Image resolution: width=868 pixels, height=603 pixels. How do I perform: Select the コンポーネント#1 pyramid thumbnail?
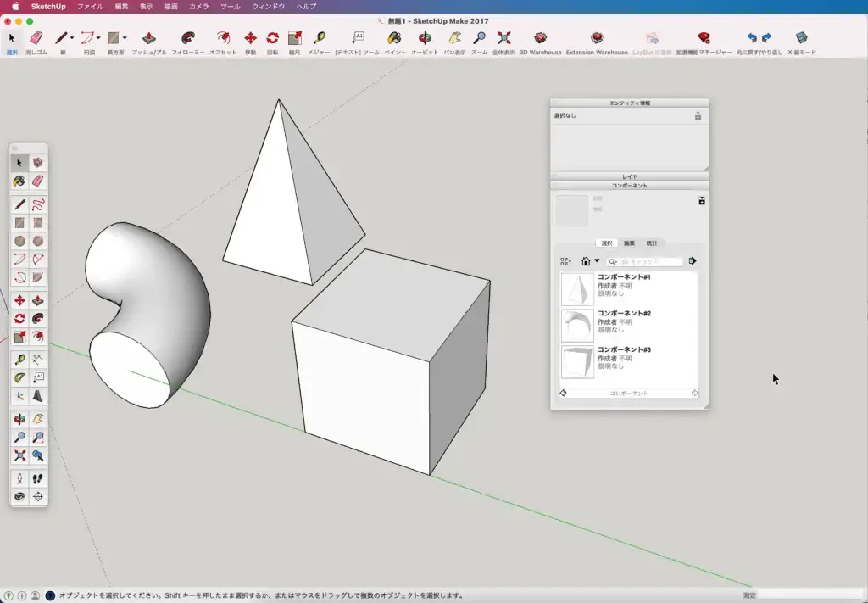tap(577, 289)
